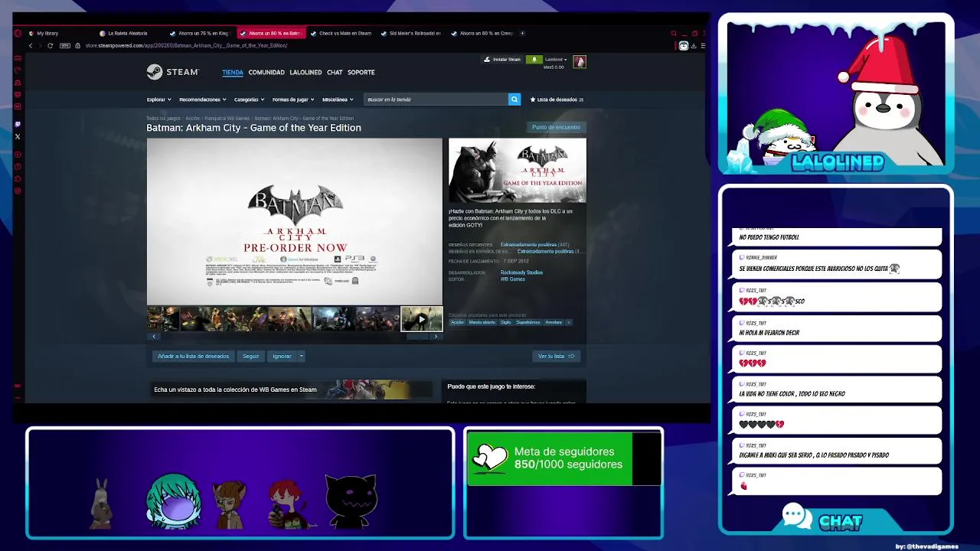This screenshot has height=551, width=980.
Task: Click the Mundo abierto tag
Action: (482, 322)
